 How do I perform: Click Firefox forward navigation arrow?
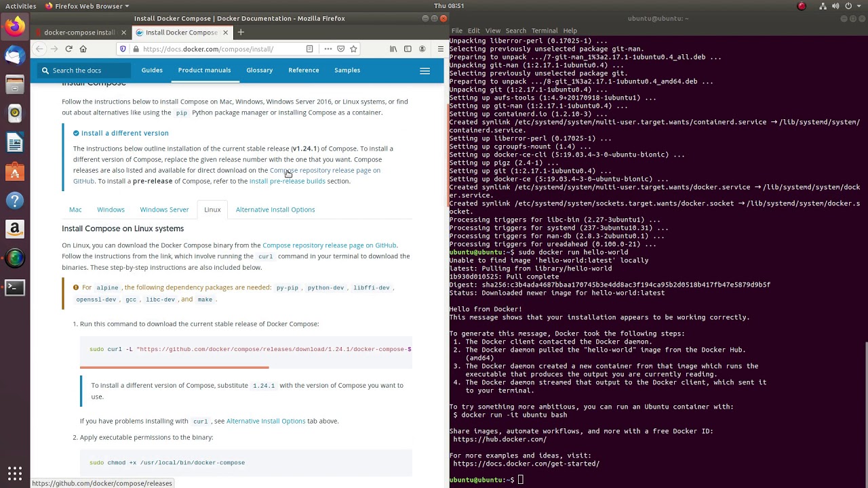54,49
